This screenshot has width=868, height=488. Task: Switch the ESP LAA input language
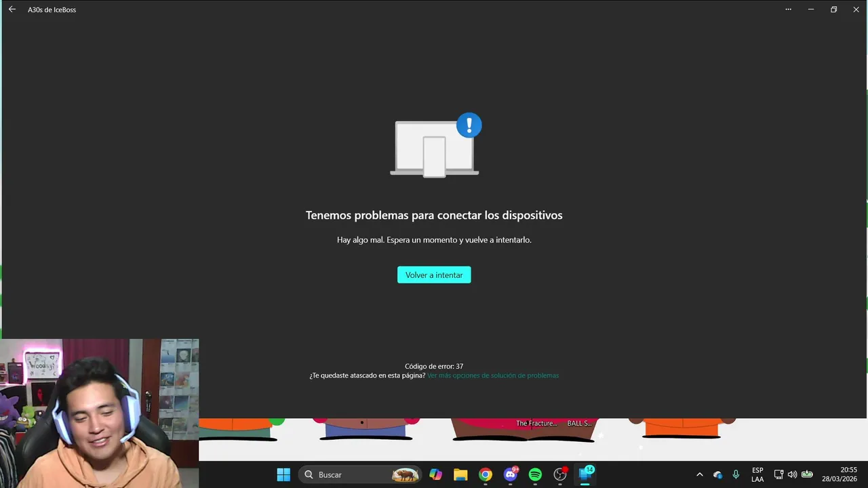pyautogui.click(x=757, y=474)
